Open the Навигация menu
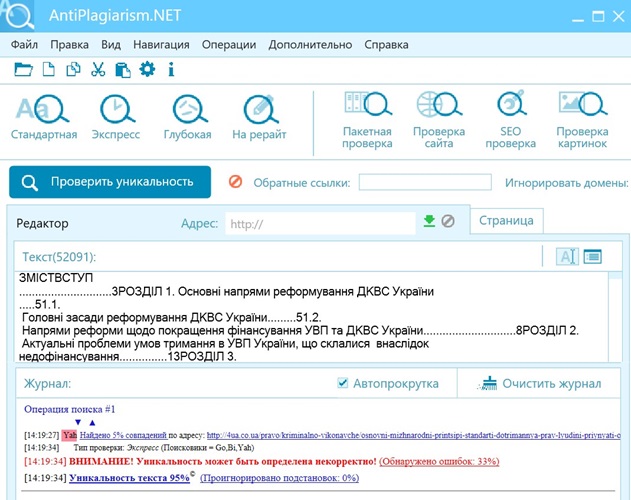The height and width of the screenshot is (500, 631). pyautogui.click(x=161, y=44)
